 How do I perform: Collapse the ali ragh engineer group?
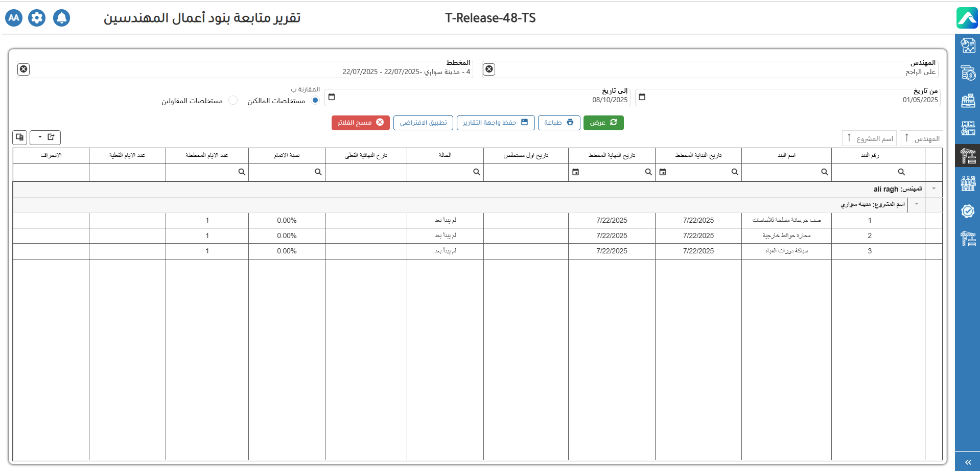[x=934, y=189]
